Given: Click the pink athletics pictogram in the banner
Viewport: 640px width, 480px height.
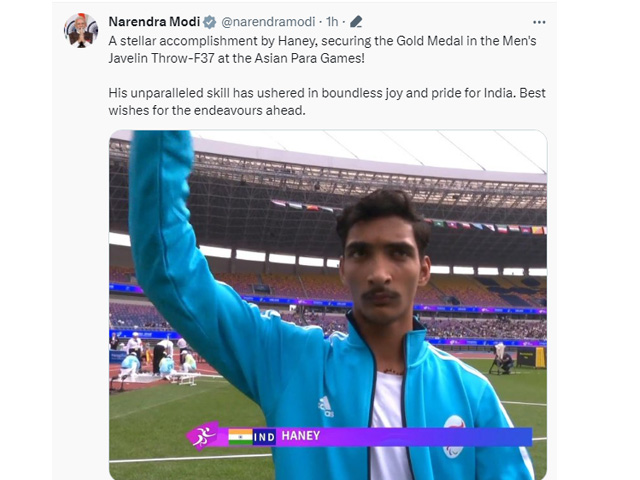Looking at the screenshot, I should click(203, 436).
